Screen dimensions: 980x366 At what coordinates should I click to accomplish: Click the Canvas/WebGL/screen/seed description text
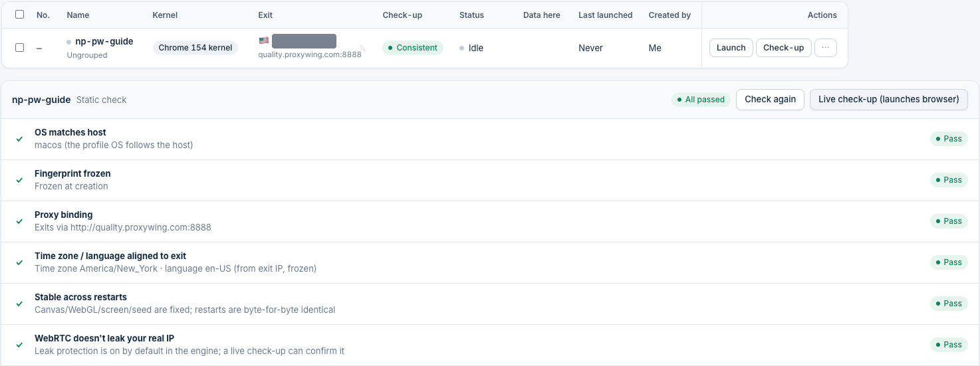[x=185, y=310]
